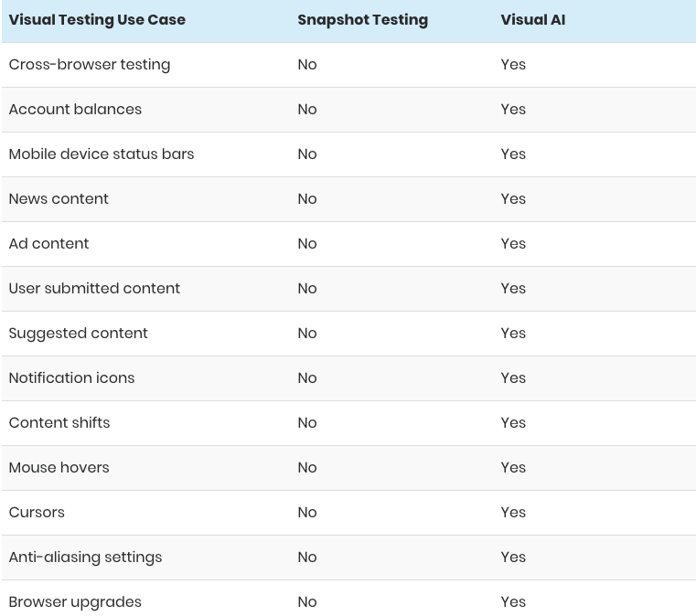Screen dimensions: 696x616
Task: Click the "Snapshot Testing" column header
Action: click(x=362, y=19)
